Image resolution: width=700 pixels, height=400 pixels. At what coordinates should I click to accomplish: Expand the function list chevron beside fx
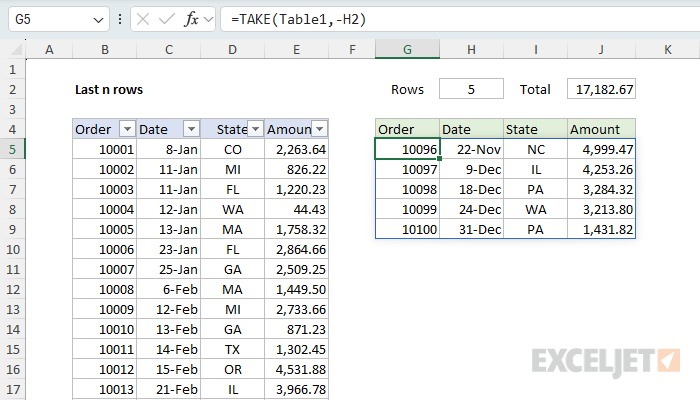click(x=208, y=19)
